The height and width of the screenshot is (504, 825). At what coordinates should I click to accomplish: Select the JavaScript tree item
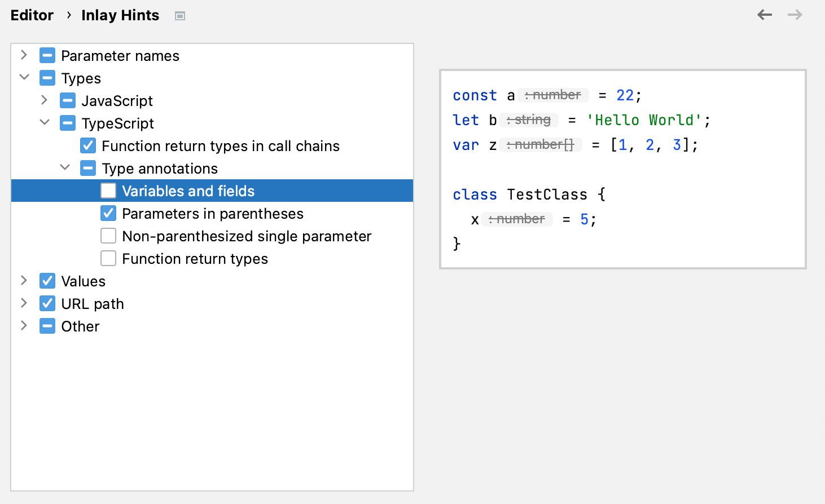tap(118, 100)
